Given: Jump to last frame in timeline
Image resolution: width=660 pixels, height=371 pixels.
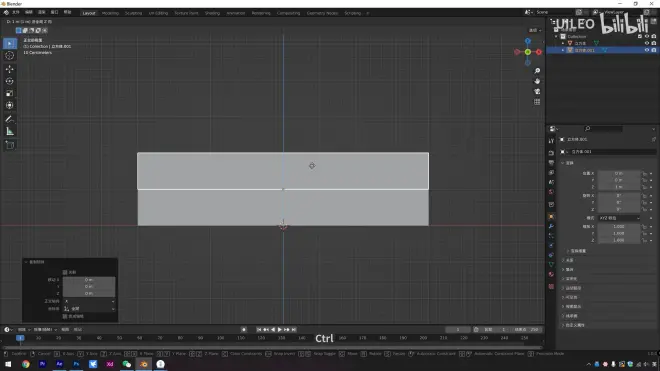Looking at the screenshot, I should click(294, 330).
